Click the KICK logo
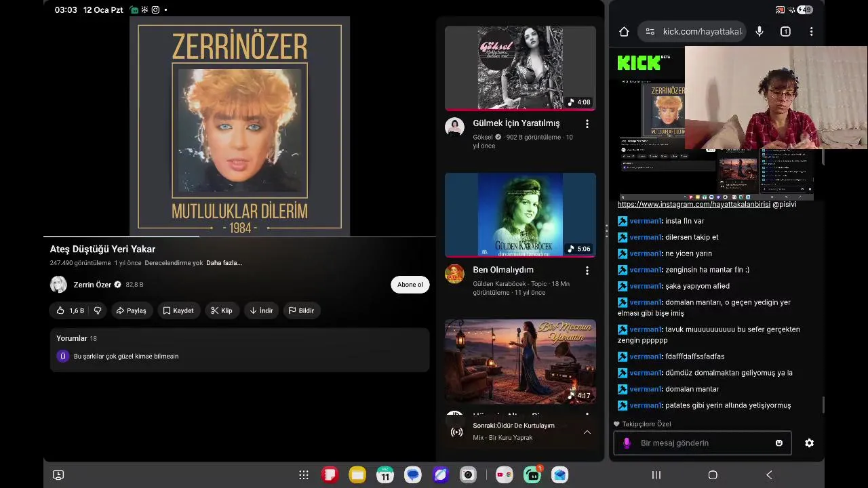The image size is (868, 488). click(639, 63)
